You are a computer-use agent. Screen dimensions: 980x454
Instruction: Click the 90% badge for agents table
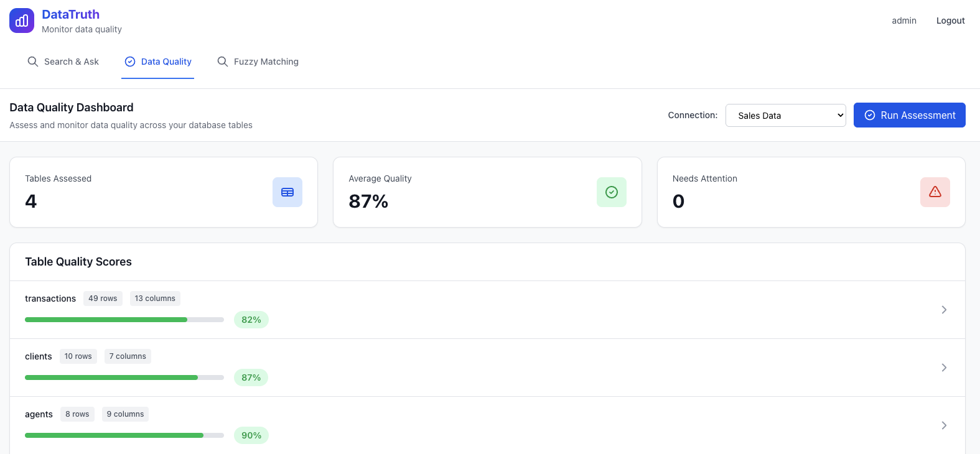251,435
